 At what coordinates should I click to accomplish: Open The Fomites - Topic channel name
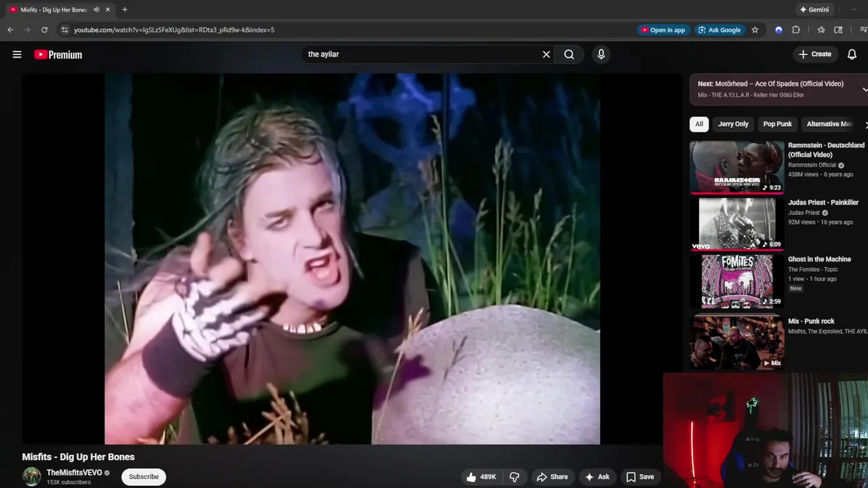click(x=813, y=270)
